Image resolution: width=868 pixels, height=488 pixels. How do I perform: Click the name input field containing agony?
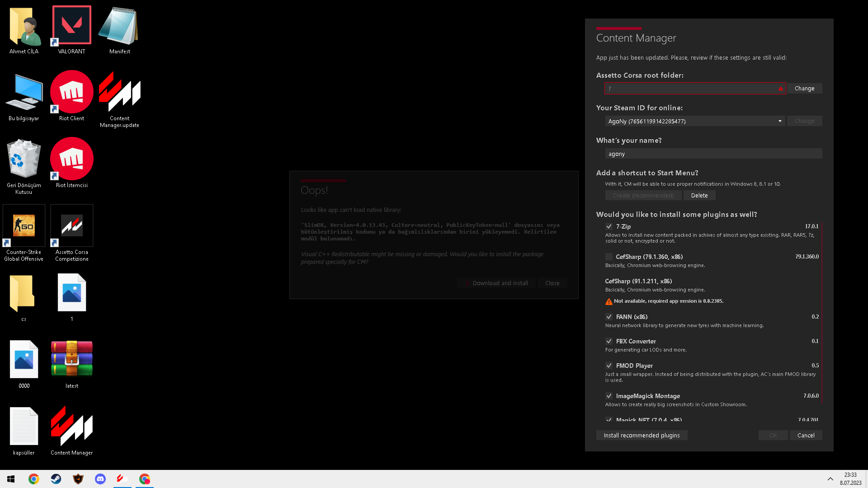pyautogui.click(x=713, y=154)
